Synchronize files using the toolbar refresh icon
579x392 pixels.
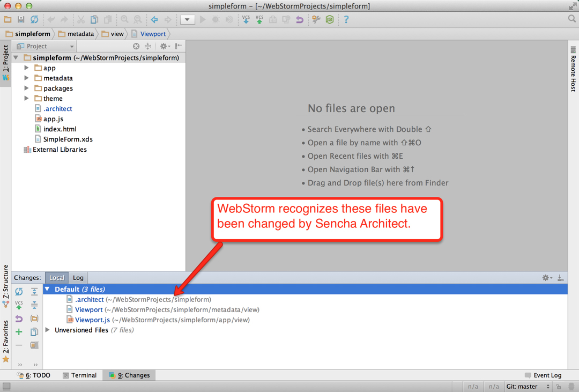pyautogui.click(x=34, y=20)
